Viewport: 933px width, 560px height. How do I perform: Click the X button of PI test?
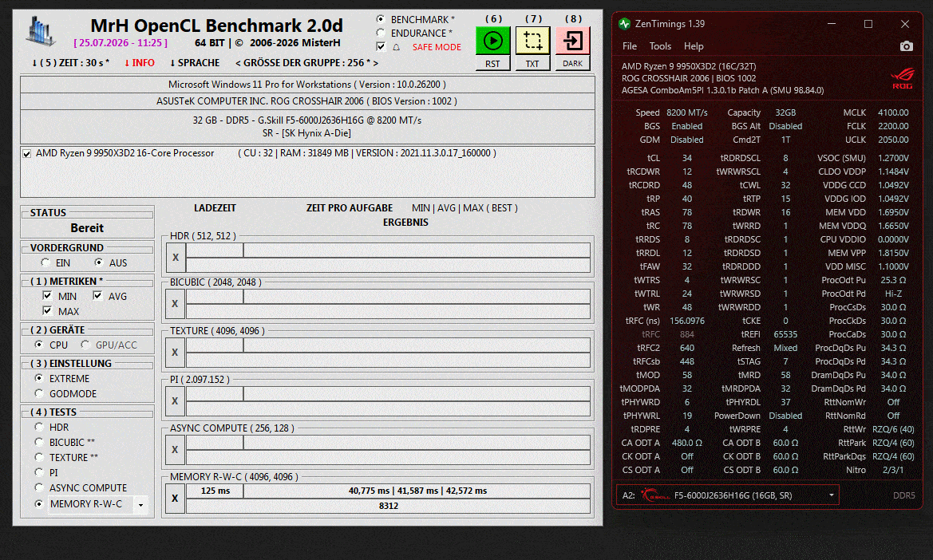tap(176, 401)
